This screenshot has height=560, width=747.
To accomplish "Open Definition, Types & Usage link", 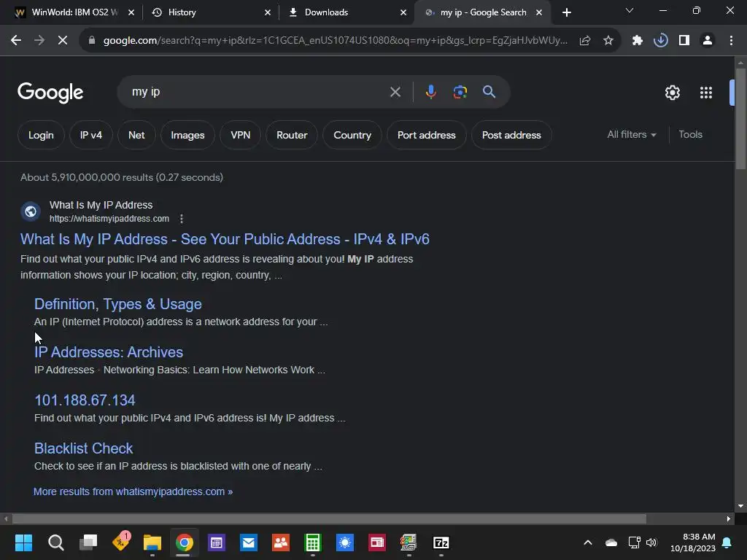I will (117, 304).
